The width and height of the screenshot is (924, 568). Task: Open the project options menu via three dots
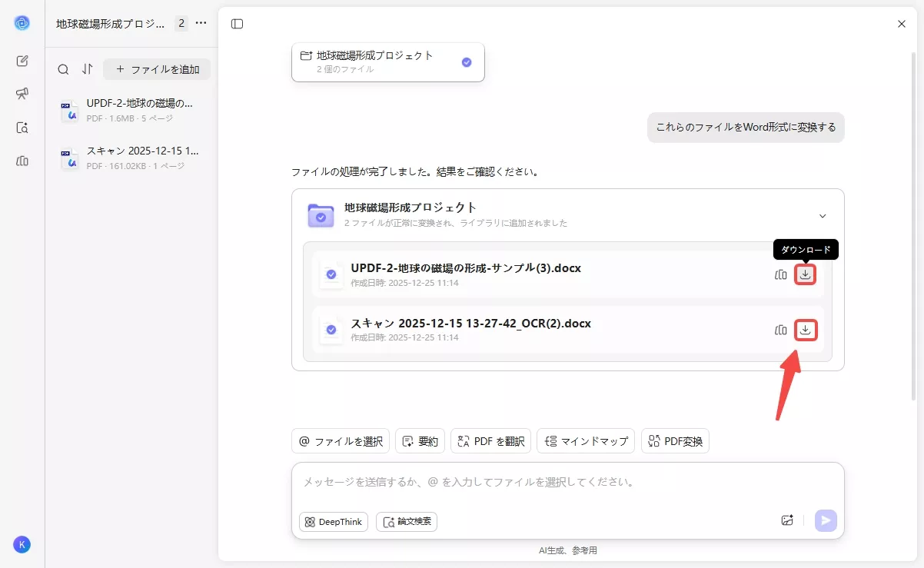tap(201, 23)
